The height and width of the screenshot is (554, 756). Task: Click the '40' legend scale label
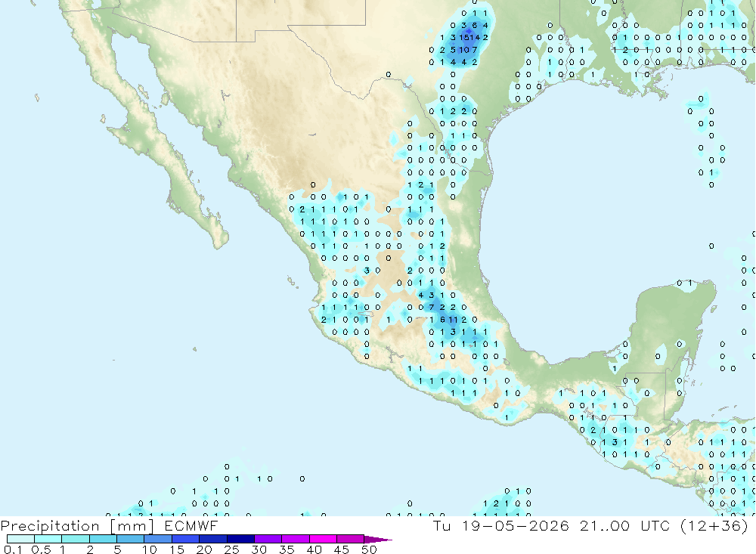(x=314, y=549)
